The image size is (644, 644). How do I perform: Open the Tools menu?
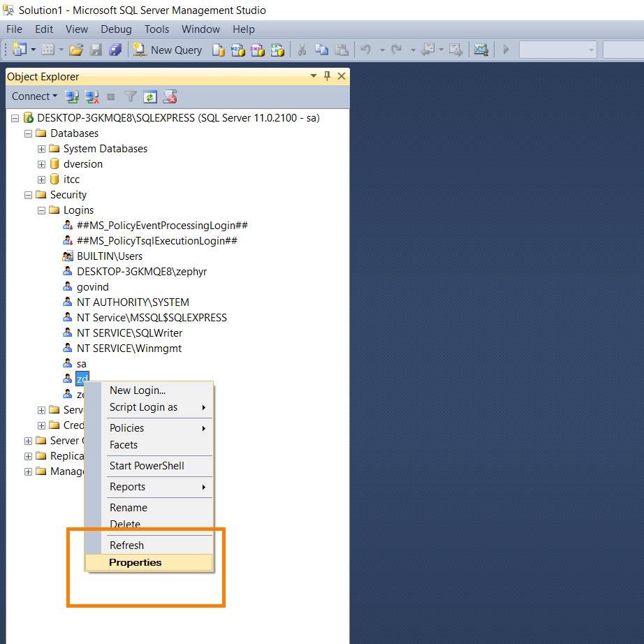click(156, 29)
